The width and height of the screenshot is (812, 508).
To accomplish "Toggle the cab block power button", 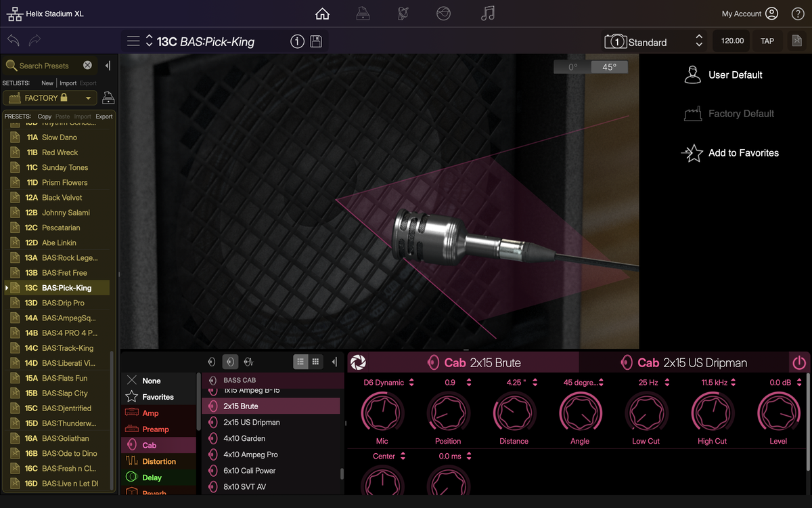I will click(x=799, y=362).
